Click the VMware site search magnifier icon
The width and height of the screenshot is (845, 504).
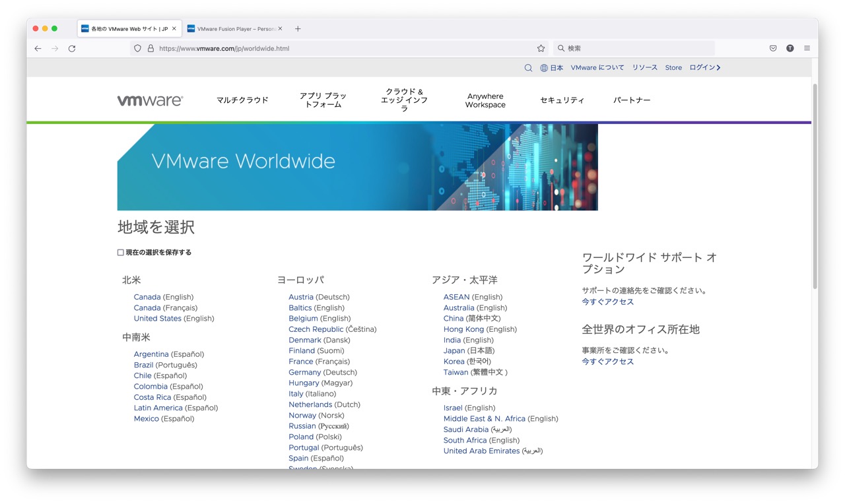(528, 67)
